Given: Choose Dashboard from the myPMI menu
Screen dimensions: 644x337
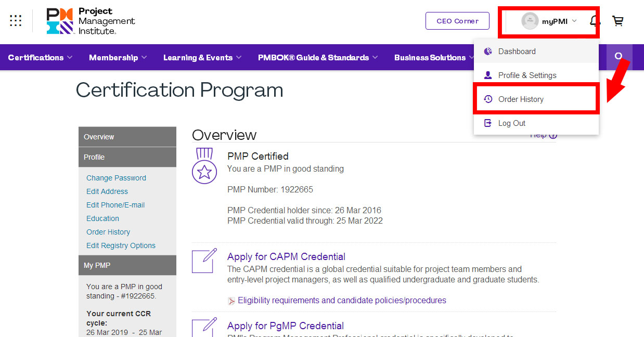Looking at the screenshot, I should (x=536, y=51).
